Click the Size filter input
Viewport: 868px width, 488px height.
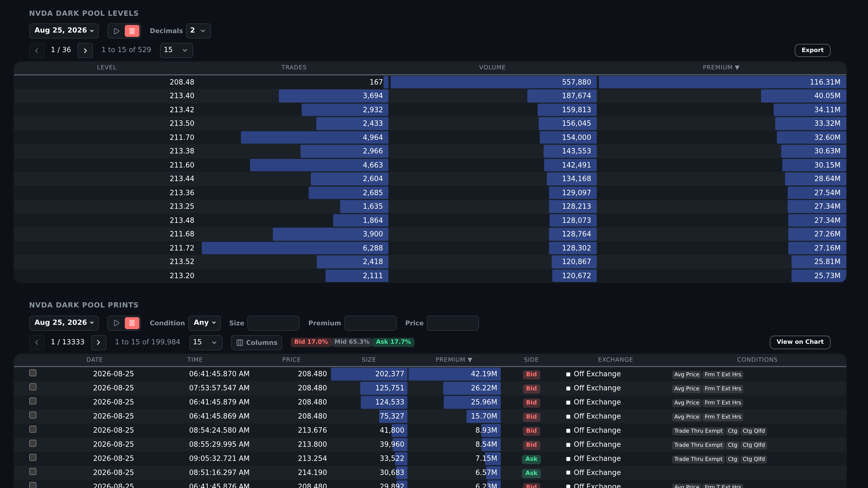pos(273,323)
